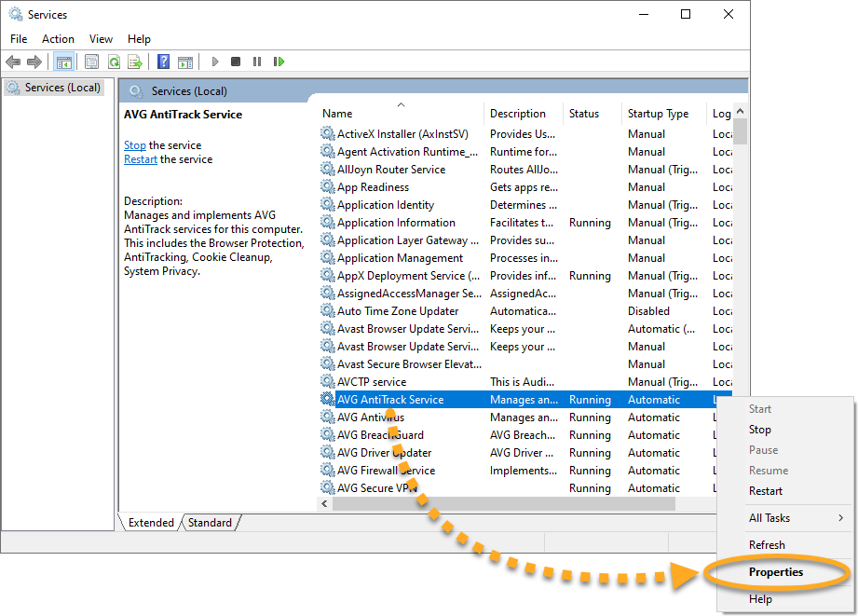Switch to the Standard tab
Image resolution: width=858 pixels, height=616 pixels.
click(x=210, y=523)
